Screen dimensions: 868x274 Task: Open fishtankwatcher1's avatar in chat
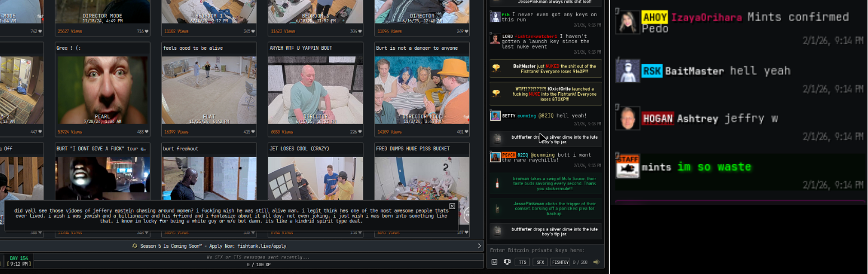[x=495, y=39]
